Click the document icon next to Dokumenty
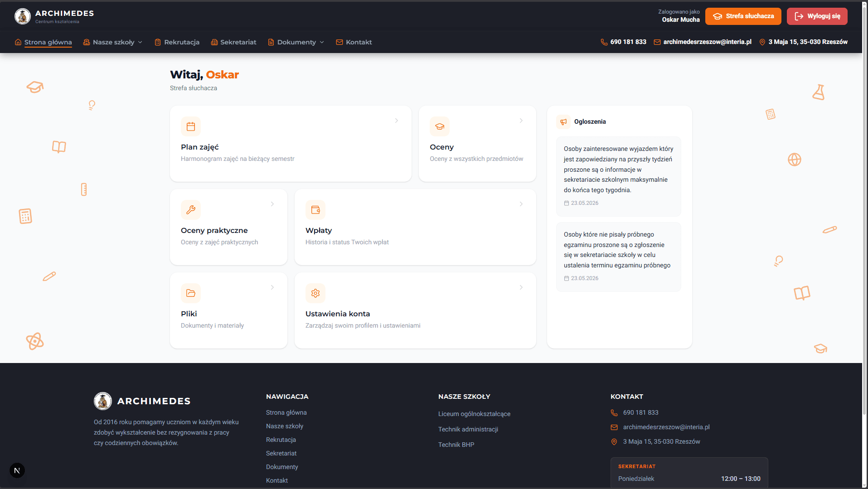Image resolution: width=868 pixels, height=489 pixels. pyautogui.click(x=271, y=42)
